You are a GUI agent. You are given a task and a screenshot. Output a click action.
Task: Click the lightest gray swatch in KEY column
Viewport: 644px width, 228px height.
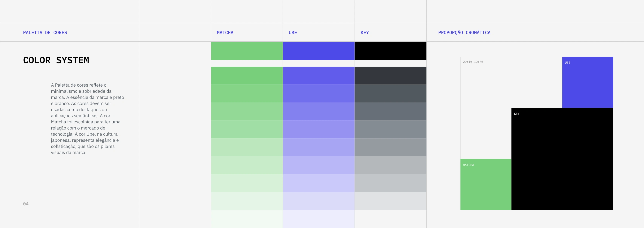click(391, 201)
